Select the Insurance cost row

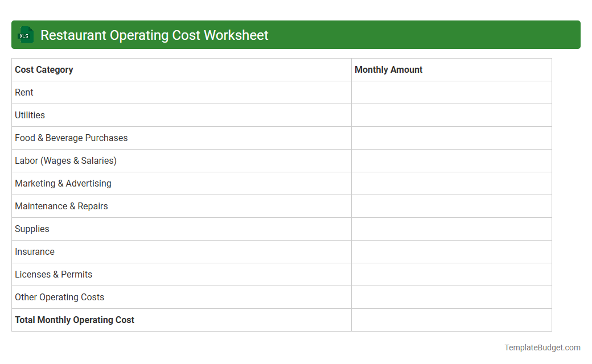pos(35,251)
